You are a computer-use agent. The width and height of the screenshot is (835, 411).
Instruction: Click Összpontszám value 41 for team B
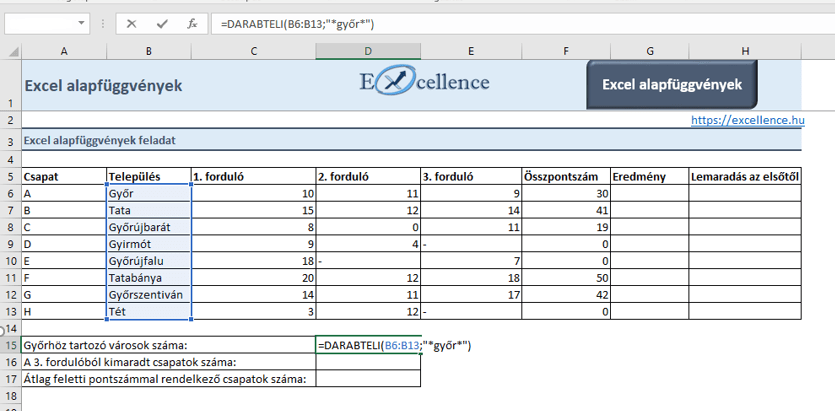[x=566, y=210]
